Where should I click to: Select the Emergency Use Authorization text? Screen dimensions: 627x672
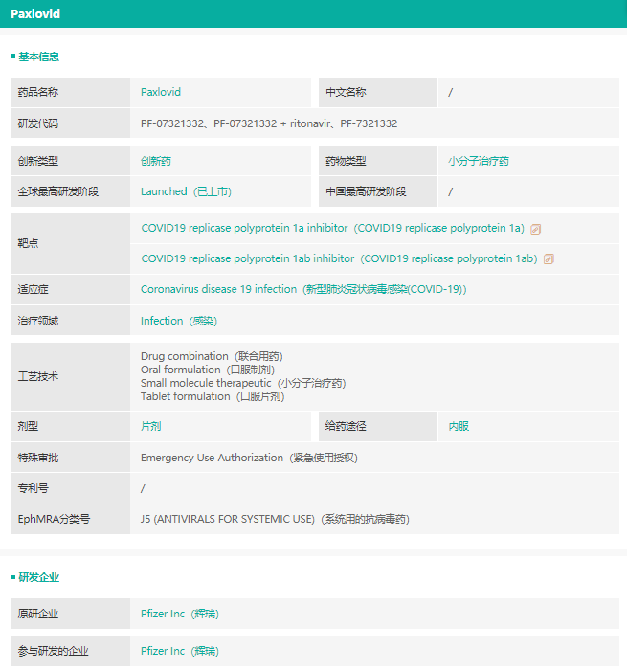tap(250, 458)
